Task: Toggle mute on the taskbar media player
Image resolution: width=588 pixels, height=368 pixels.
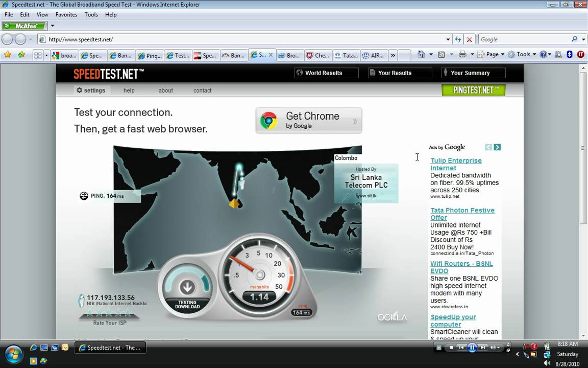Action: coord(493,348)
